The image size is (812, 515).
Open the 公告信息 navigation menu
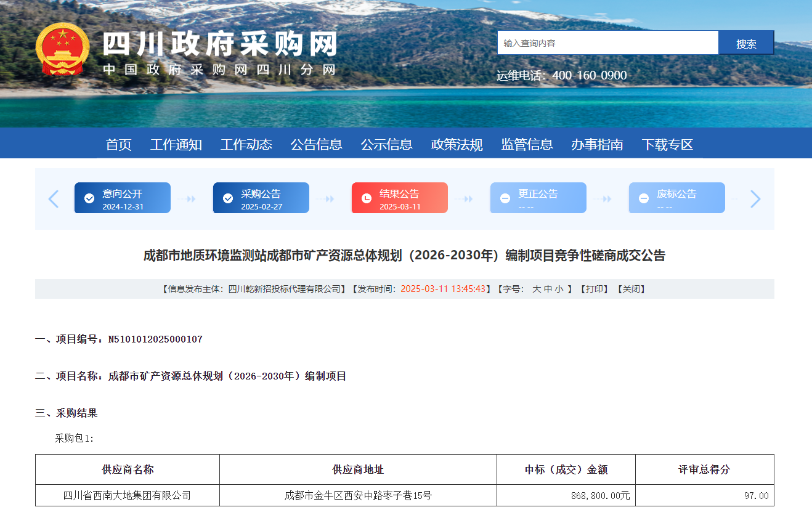(x=317, y=145)
